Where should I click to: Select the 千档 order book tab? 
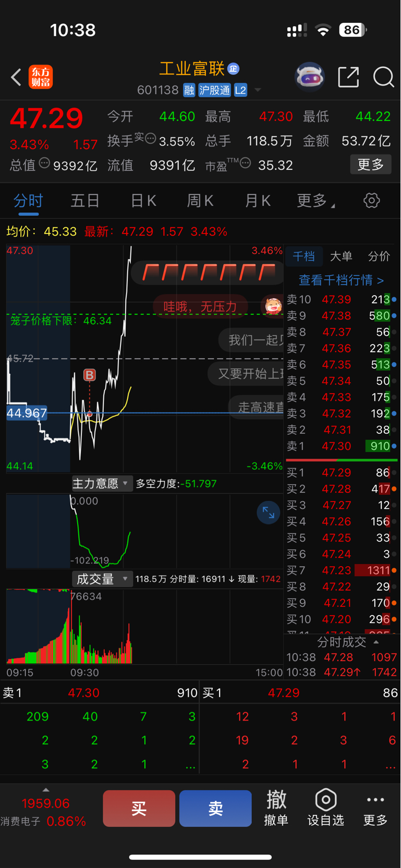pyautogui.click(x=303, y=256)
